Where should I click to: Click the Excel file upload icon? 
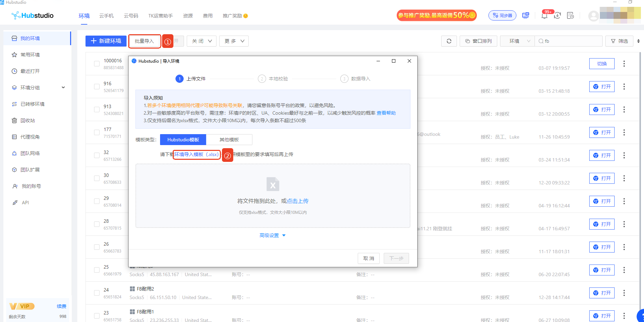pyautogui.click(x=273, y=184)
